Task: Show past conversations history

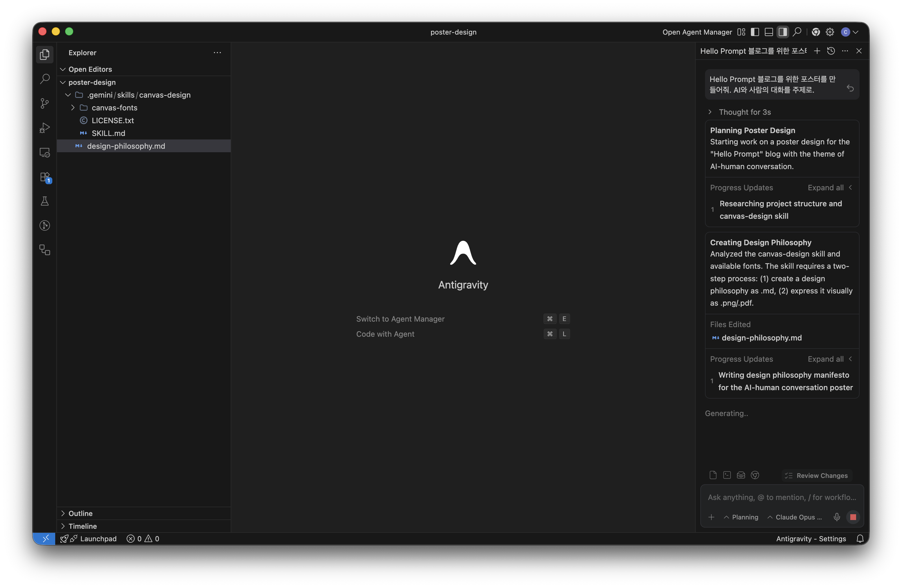Action: [831, 51]
